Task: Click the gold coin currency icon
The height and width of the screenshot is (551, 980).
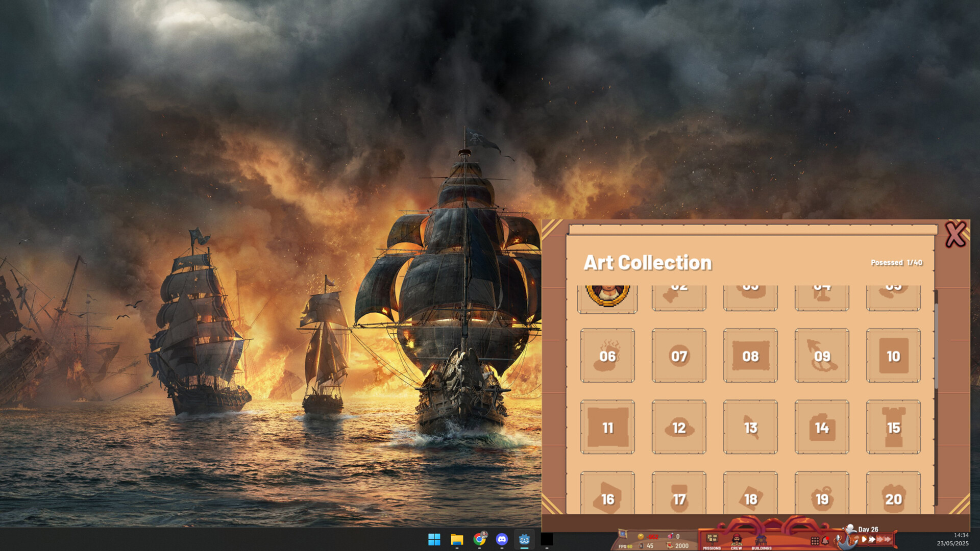Action: coord(640,537)
